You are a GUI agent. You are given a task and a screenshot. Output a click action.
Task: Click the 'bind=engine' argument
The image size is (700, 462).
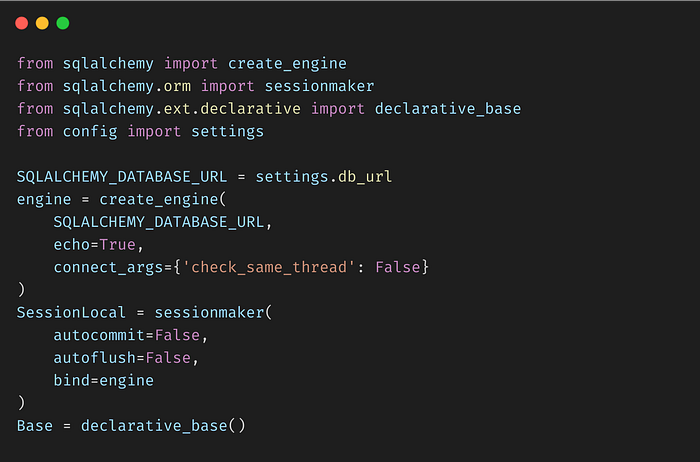click(104, 381)
